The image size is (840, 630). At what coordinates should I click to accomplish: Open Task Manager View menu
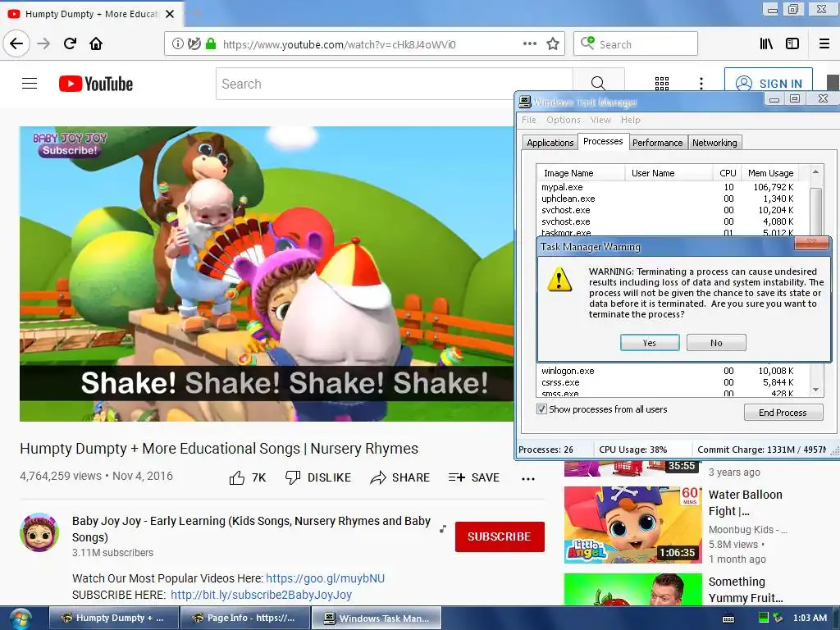(600, 120)
